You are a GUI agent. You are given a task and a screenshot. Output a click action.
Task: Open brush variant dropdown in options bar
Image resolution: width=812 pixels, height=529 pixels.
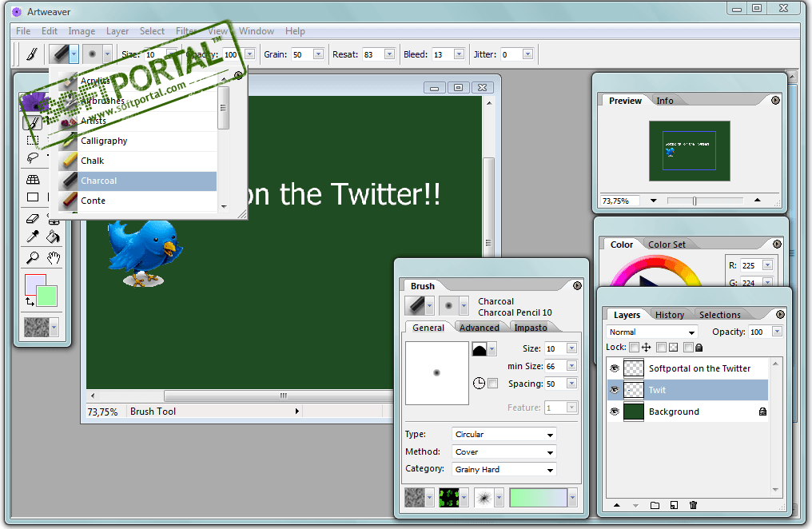tap(107, 54)
